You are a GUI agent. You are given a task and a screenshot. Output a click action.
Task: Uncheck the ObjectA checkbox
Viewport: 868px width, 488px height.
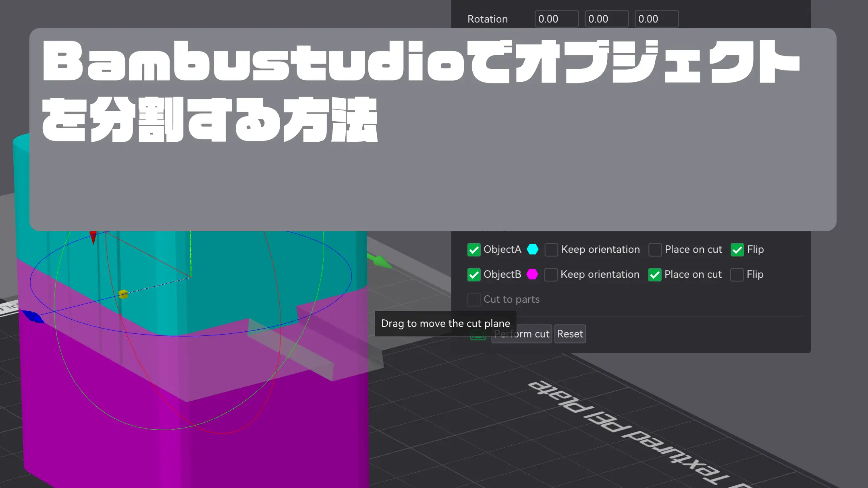[474, 250]
